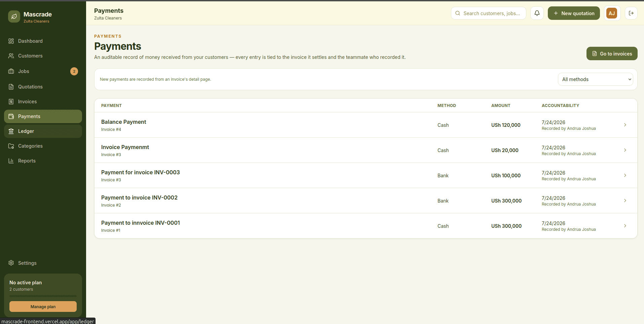Click the METHOD column header
Viewport: 644px width, 324px height.
(447, 106)
